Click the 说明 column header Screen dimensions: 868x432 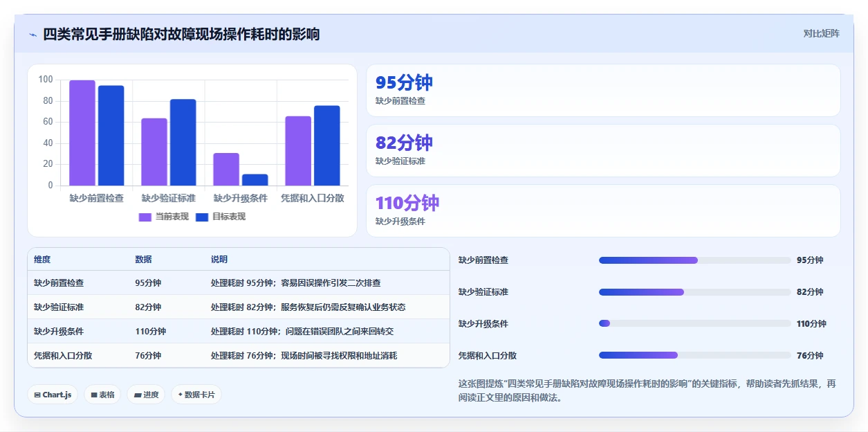219,260
